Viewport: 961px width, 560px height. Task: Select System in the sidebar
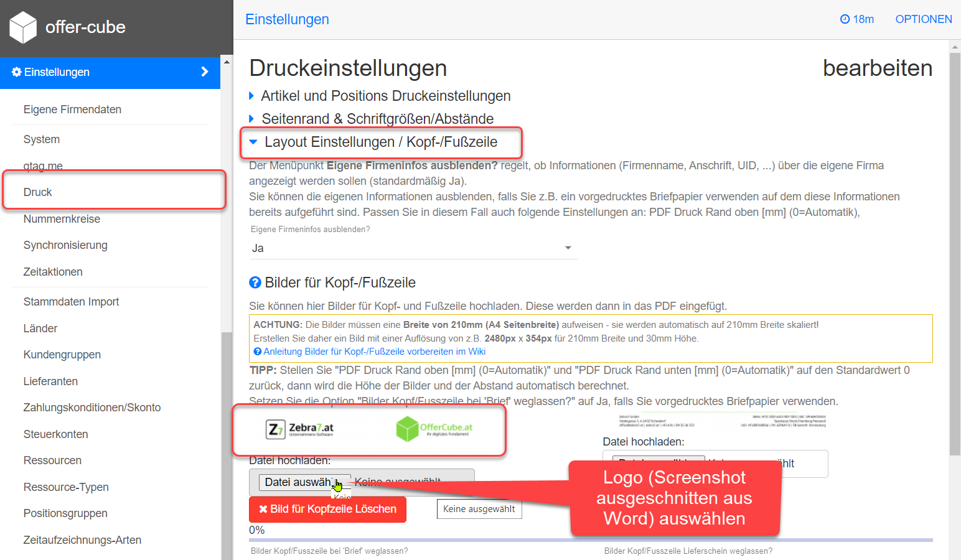[x=42, y=139]
